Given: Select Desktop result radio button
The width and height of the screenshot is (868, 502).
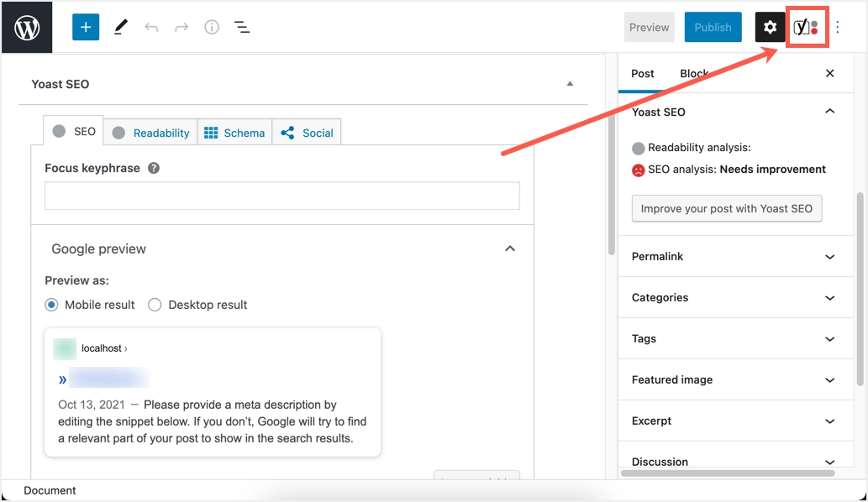Looking at the screenshot, I should 155,305.
